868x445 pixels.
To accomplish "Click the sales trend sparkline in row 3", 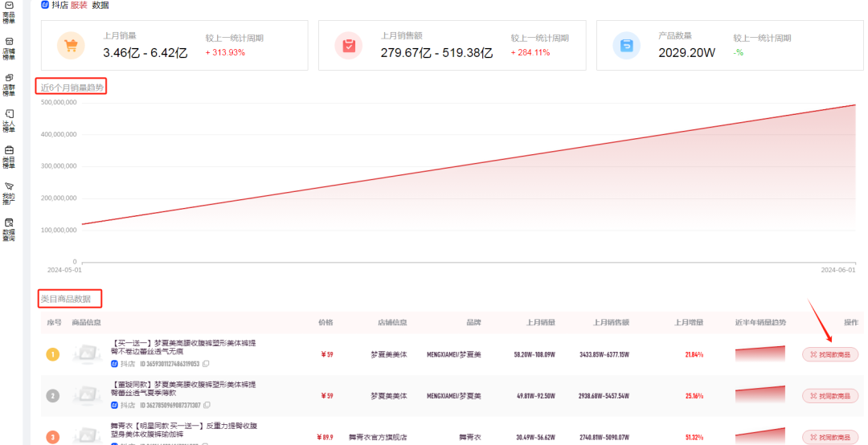I will point(760,435).
